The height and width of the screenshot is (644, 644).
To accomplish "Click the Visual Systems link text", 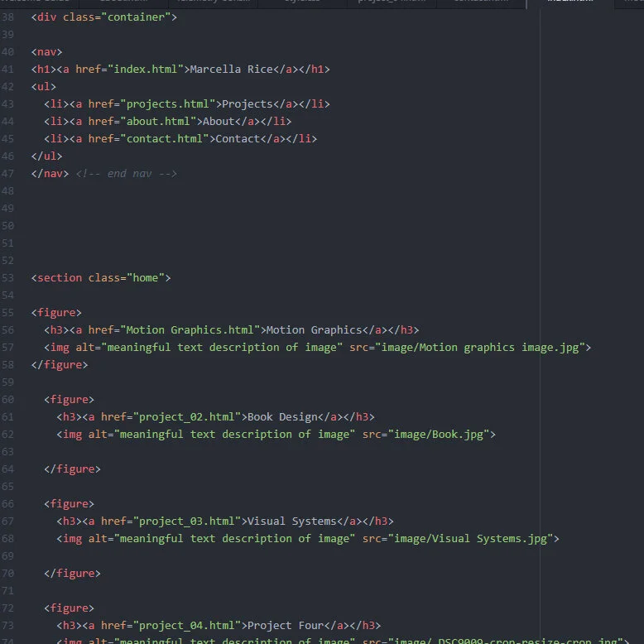I will pyautogui.click(x=292, y=521).
